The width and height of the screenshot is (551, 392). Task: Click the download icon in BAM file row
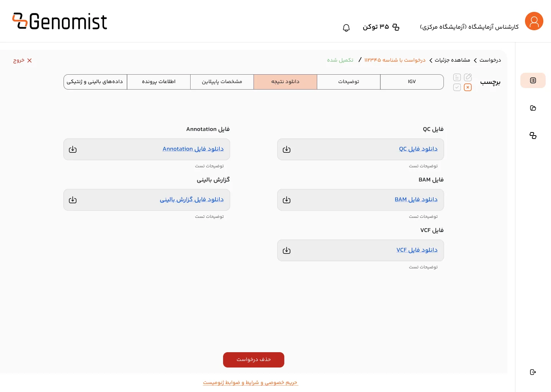[x=287, y=200]
